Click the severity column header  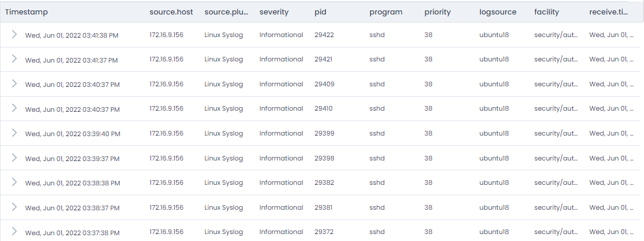coord(274,12)
